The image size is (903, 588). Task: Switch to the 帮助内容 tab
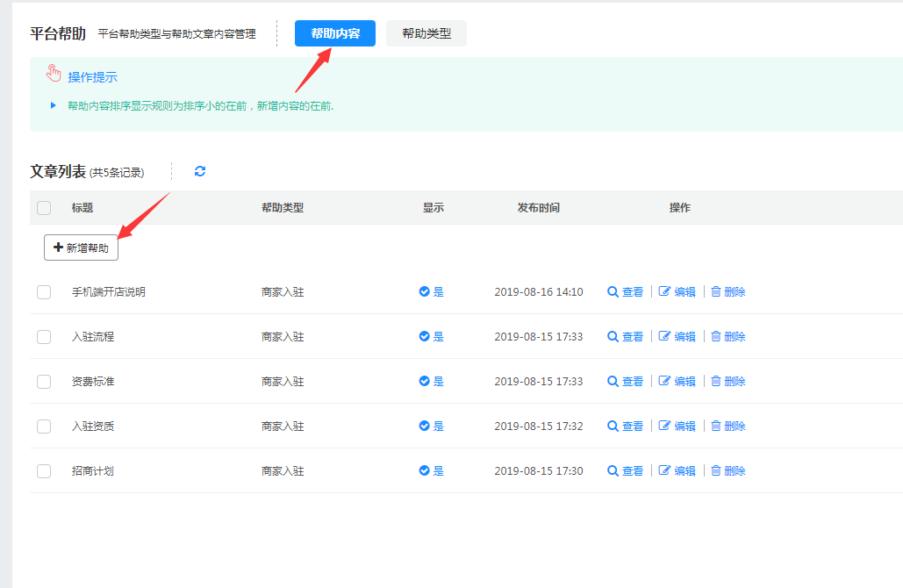[334, 33]
